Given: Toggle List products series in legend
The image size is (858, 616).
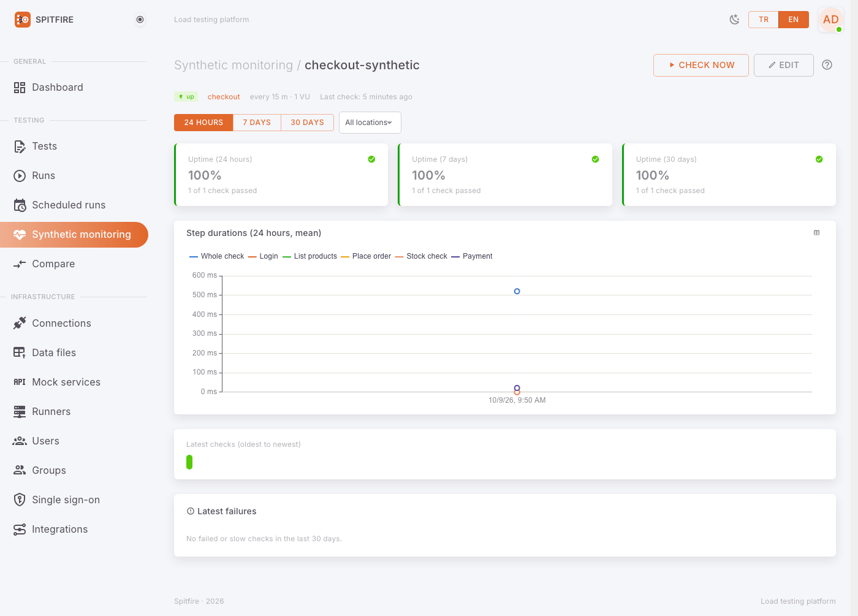Looking at the screenshot, I should tap(309, 256).
